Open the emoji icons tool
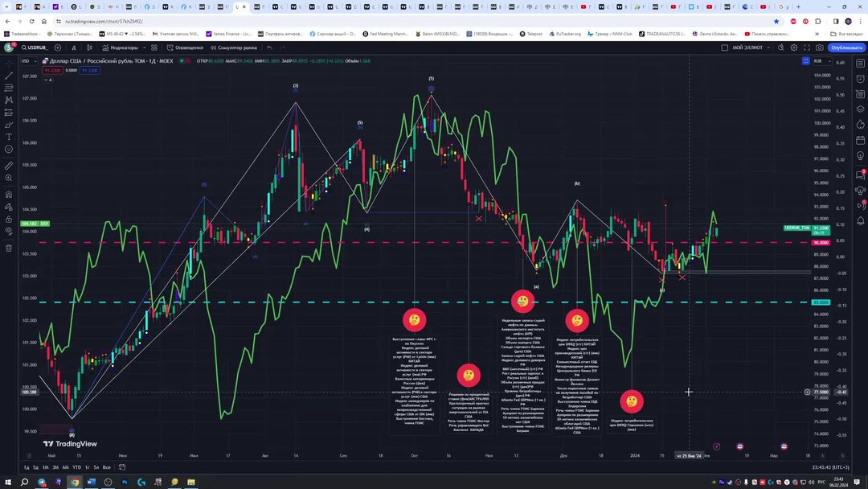Image resolution: width=868 pixels, height=489 pixels. (8, 149)
